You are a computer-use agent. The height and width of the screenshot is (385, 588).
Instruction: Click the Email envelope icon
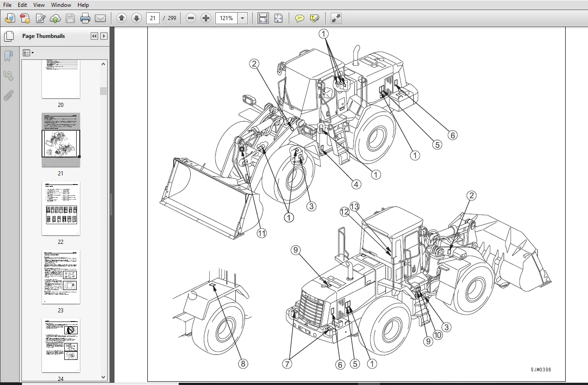[100, 18]
